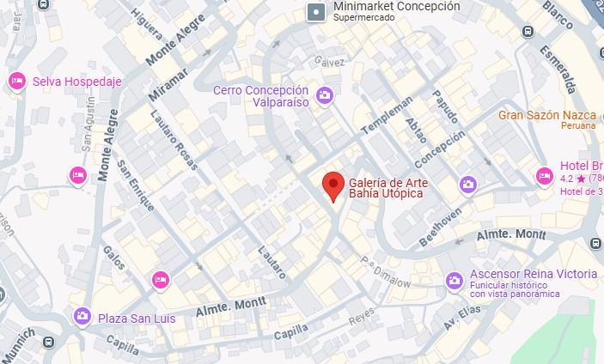The height and width of the screenshot is (364, 604).
Task: Select the Plaza San Luis camera marker
Action: [x=82, y=317]
